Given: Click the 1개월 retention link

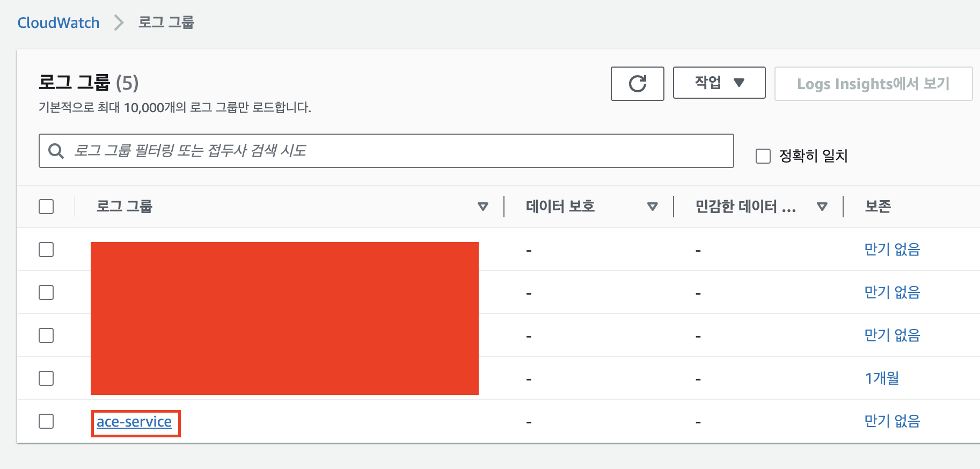Looking at the screenshot, I should [x=882, y=378].
